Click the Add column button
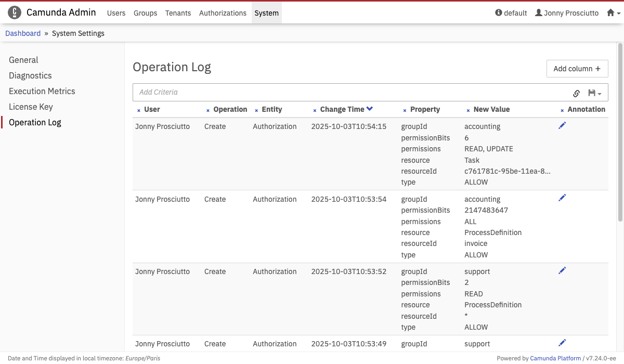624x364 pixels. pos(577,69)
